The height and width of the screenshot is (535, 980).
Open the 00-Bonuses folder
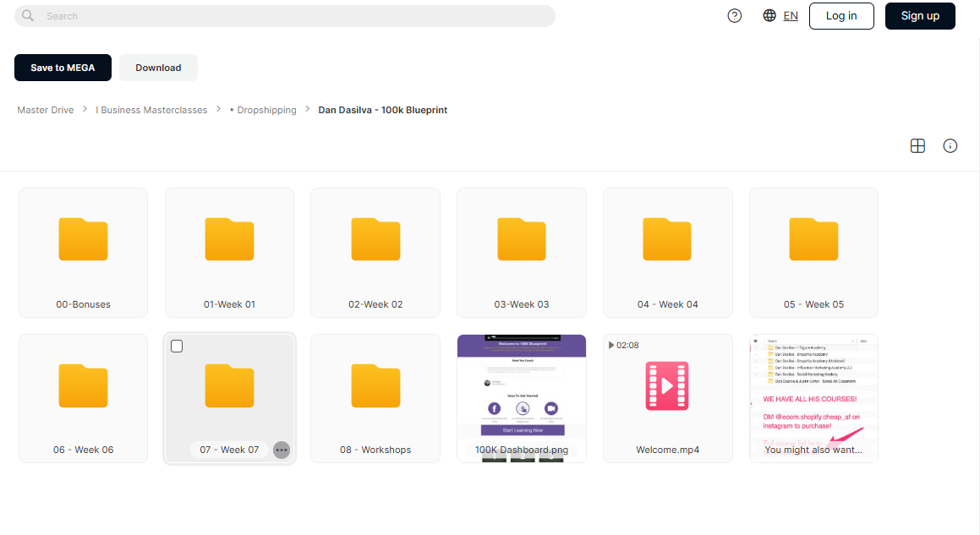coord(83,253)
